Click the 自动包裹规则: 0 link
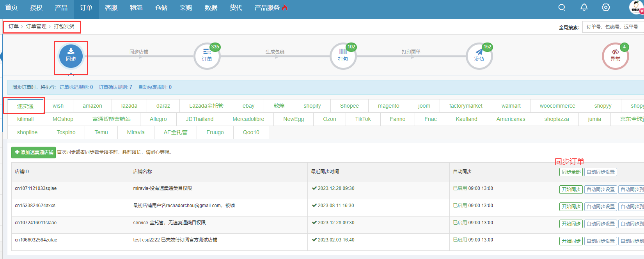Image resolution: width=644 pixels, height=259 pixels. tap(155, 87)
